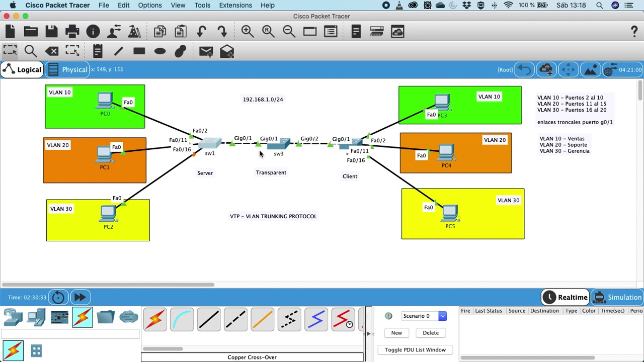
Task: Open the Options menu
Action: click(x=150, y=5)
